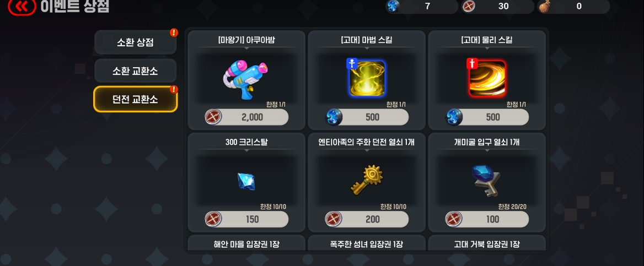The image size is (644, 266).
Task: Select the golden dungeon key icon
Action: 366,180
